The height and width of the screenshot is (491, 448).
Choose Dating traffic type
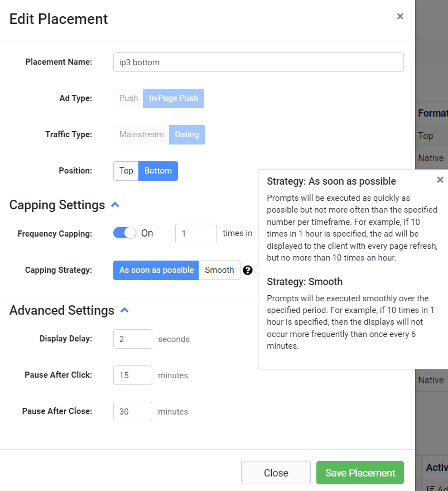pyautogui.click(x=187, y=134)
